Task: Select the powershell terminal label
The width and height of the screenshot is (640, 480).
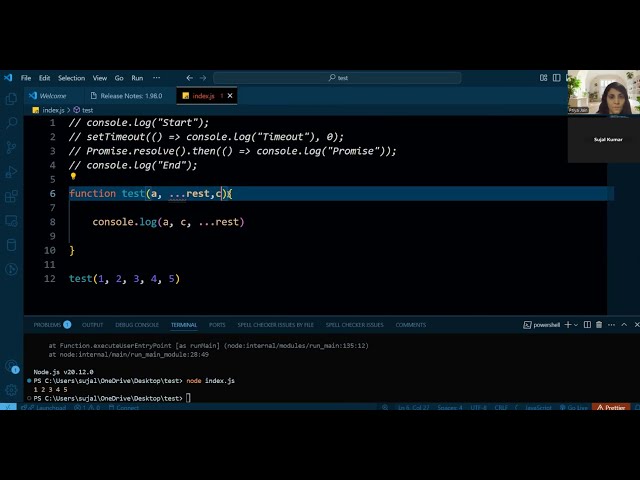Action: click(x=542, y=324)
